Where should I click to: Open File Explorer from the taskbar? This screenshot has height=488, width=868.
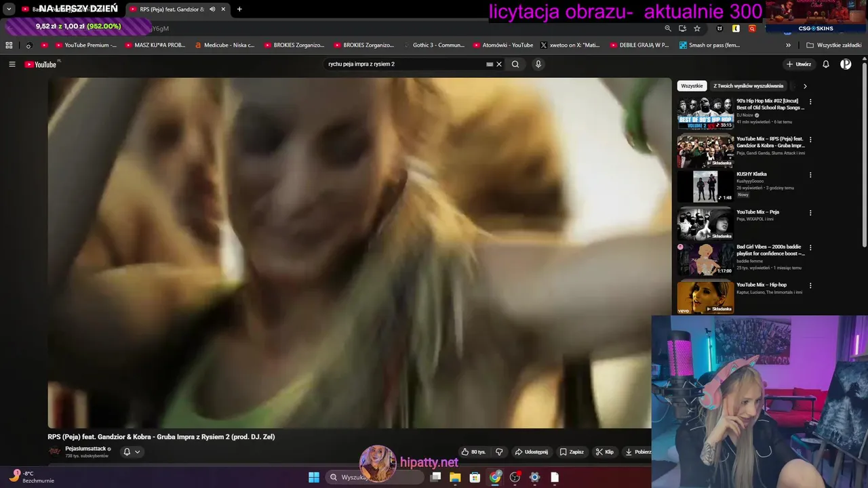pos(455,477)
